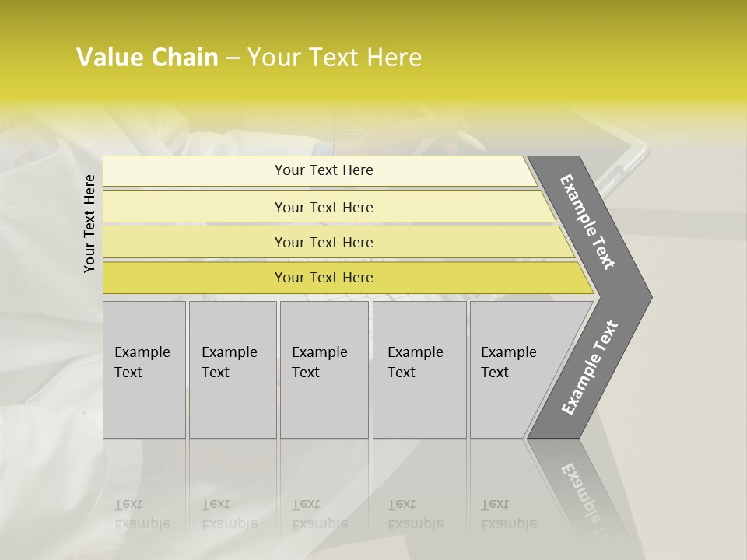Select the darkest yellow "Your Text Here" bar
This screenshot has height=560, width=747.
[x=324, y=278]
